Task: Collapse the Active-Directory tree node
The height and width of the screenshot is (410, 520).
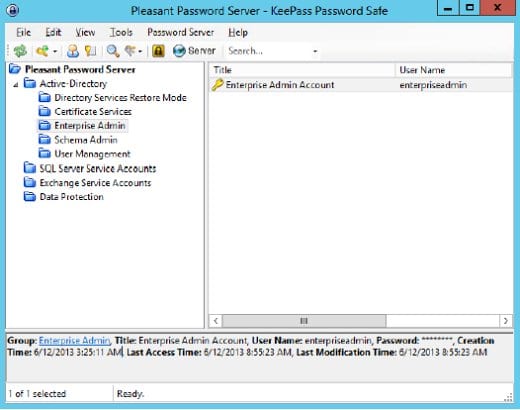Action: [16, 85]
